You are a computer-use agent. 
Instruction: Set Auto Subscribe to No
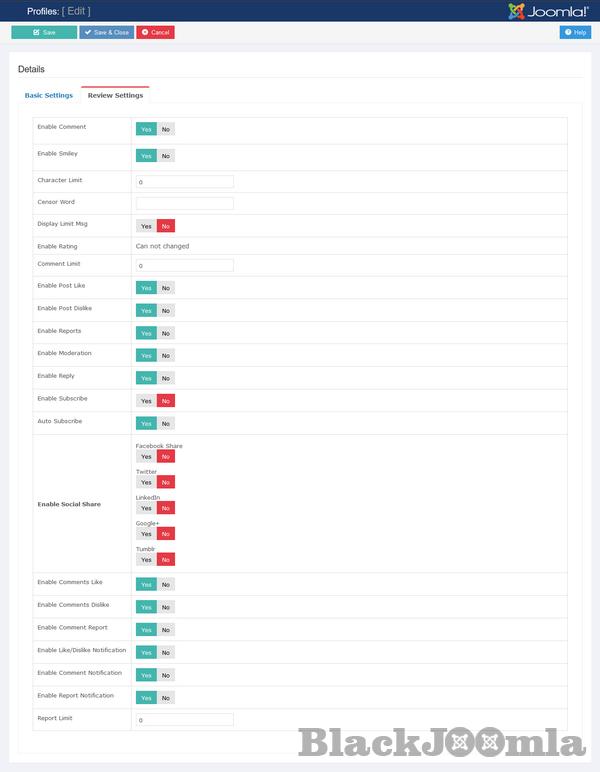[x=166, y=423]
